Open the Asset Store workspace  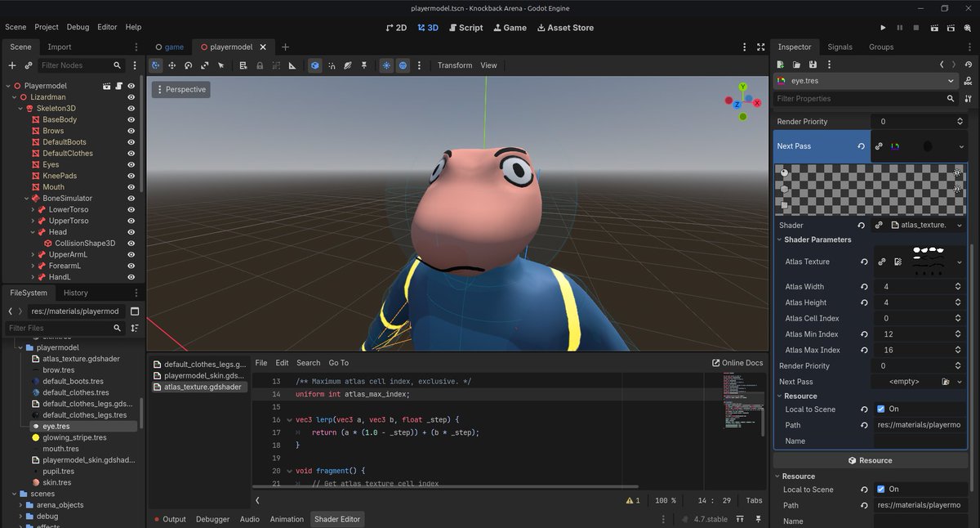[565, 28]
